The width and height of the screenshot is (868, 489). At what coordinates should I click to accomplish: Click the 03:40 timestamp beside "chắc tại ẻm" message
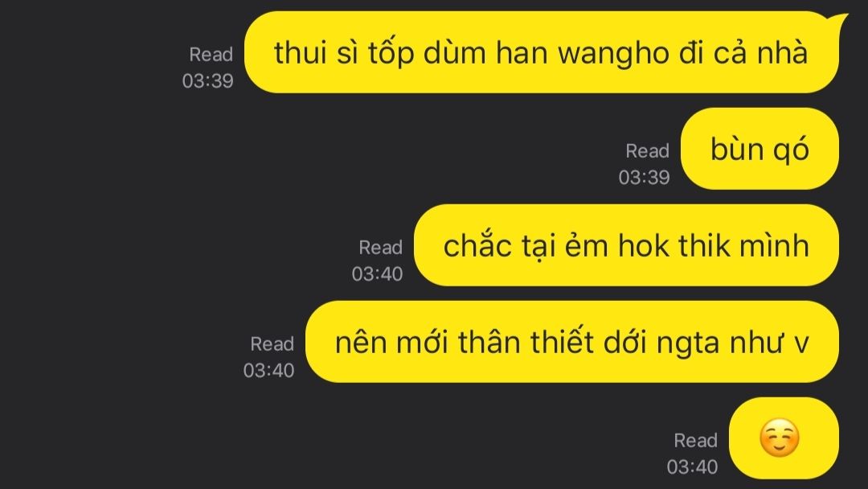(377, 273)
